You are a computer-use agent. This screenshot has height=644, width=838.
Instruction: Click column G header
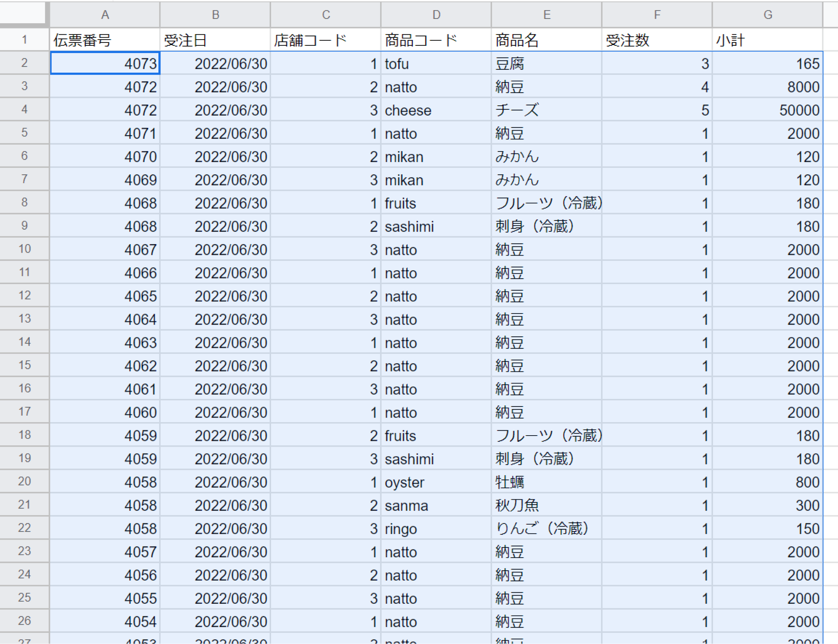tap(768, 15)
